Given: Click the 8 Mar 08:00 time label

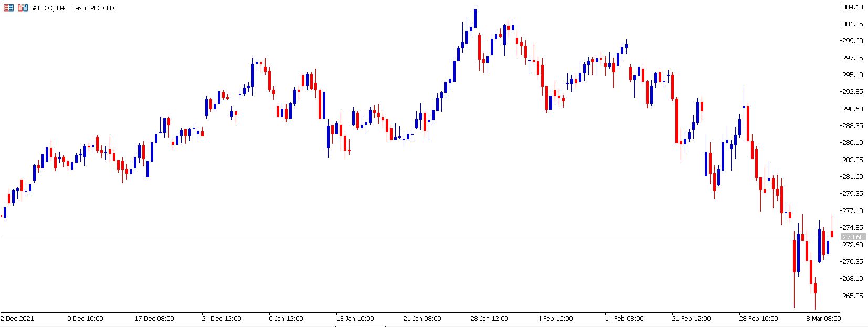Looking at the screenshot, I should point(823,318).
